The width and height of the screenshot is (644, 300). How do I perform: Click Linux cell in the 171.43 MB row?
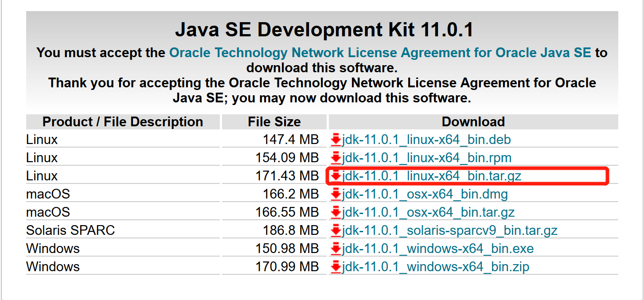coord(123,176)
